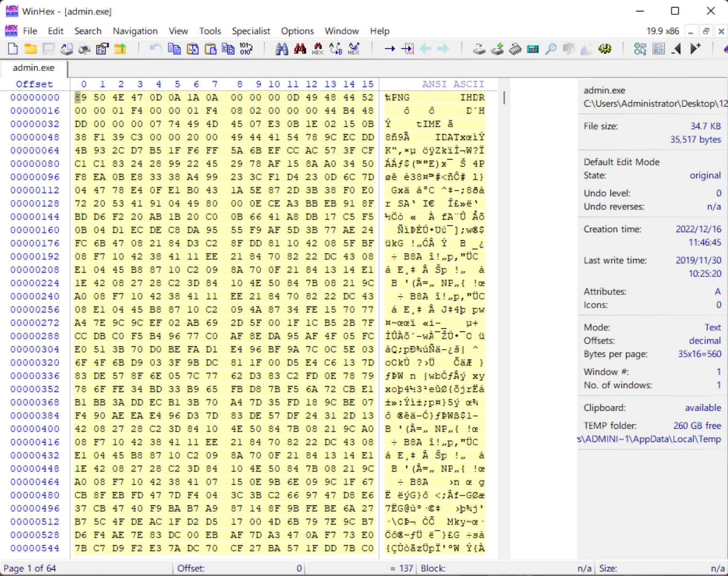
Task: Click the Position Manager icon
Action: [x=640, y=48]
